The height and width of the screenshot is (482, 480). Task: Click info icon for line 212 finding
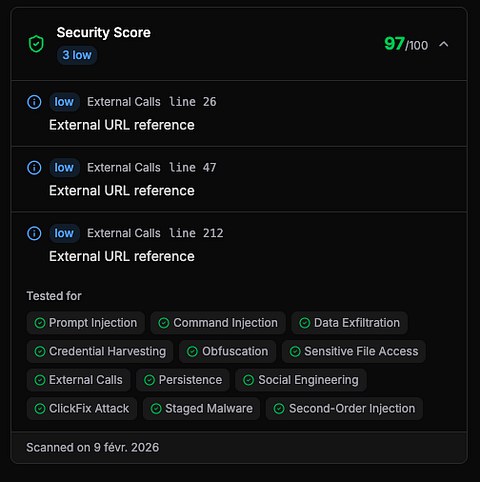coord(34,233)
